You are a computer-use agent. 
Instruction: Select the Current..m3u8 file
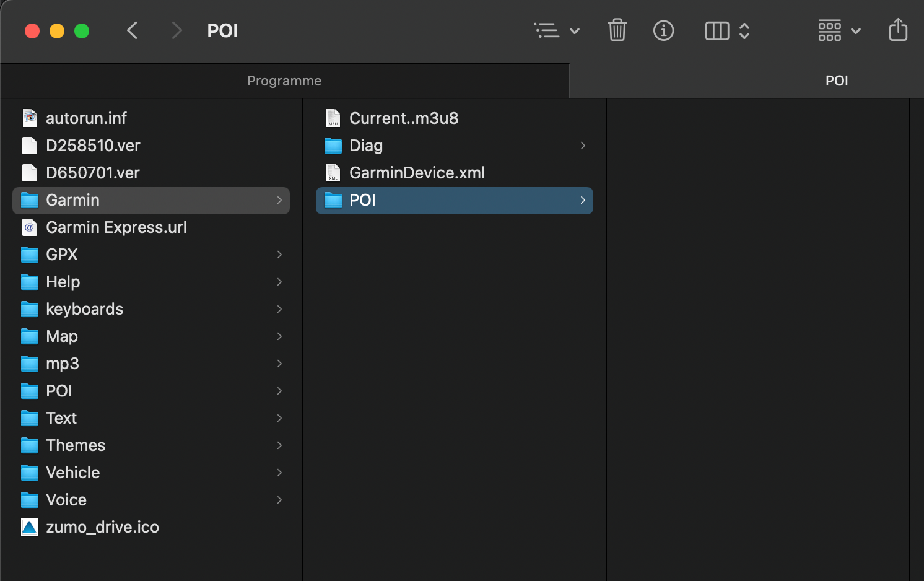click(x=403, y=118)
